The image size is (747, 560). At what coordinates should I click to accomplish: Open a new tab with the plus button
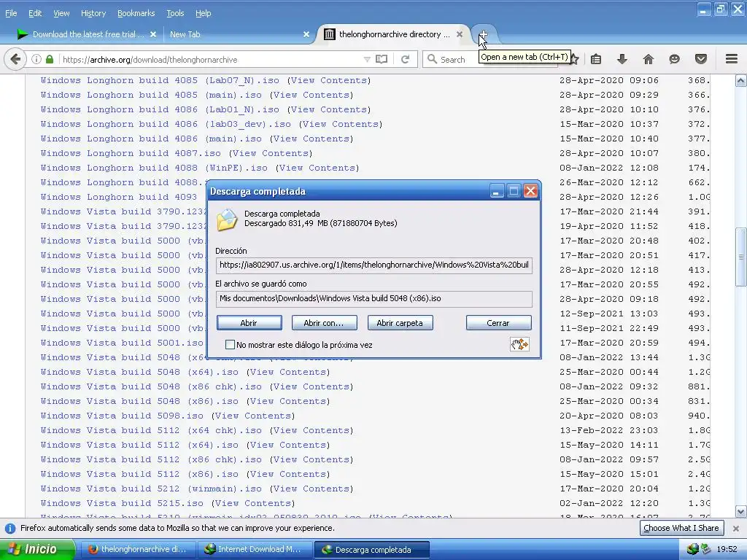point(483,34)
